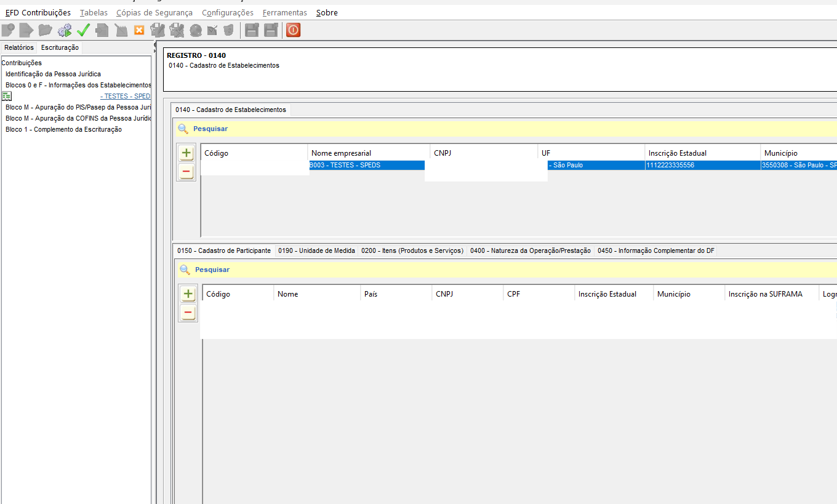Switch to 0400 - Natureza da Operação/Prestação tab
Image resolution: width=837 pixels, height=504 pixels.
tap(531, 250)
